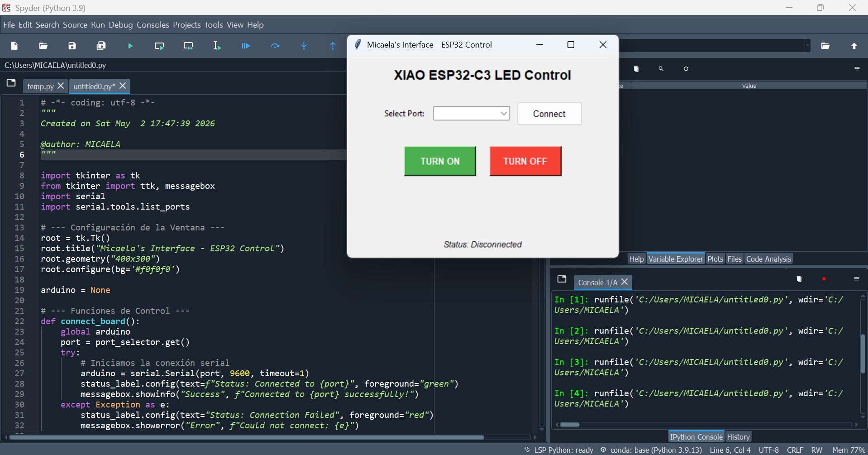Open the Run menu
This screenshot has height=455, width=868.
click(98, 25)
